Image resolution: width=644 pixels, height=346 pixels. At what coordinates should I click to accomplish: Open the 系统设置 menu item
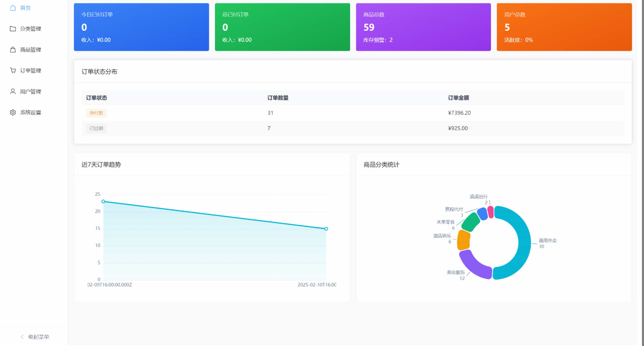(x=31, y=112)
